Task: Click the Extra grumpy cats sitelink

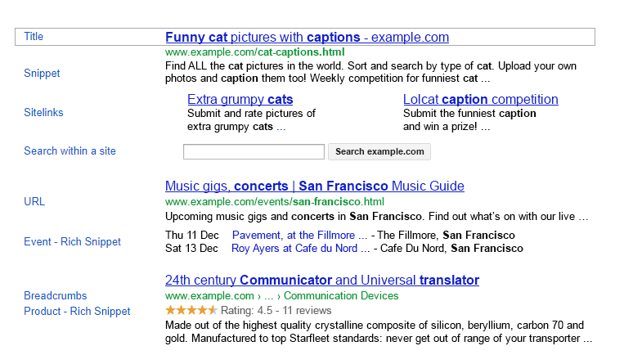Action: 240,100
